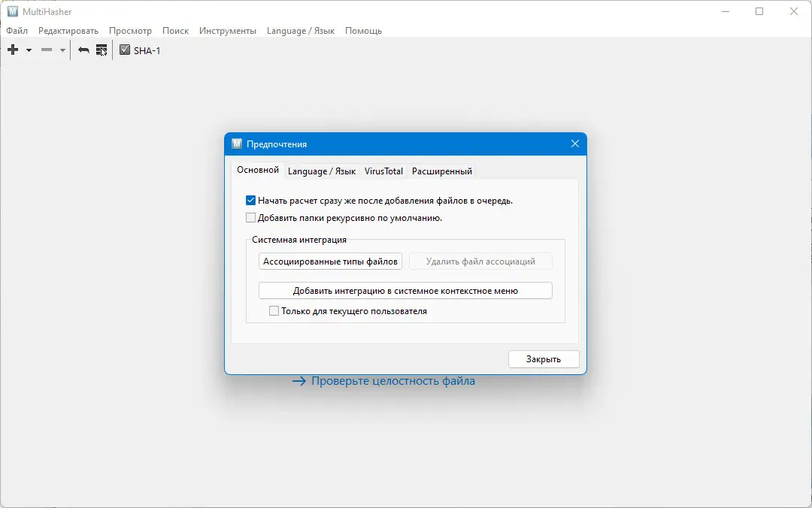Click the Предпочтения dialog title icon
Image resolution: width=812 pixels, height=508 pixels.
[x=237, y=144]
